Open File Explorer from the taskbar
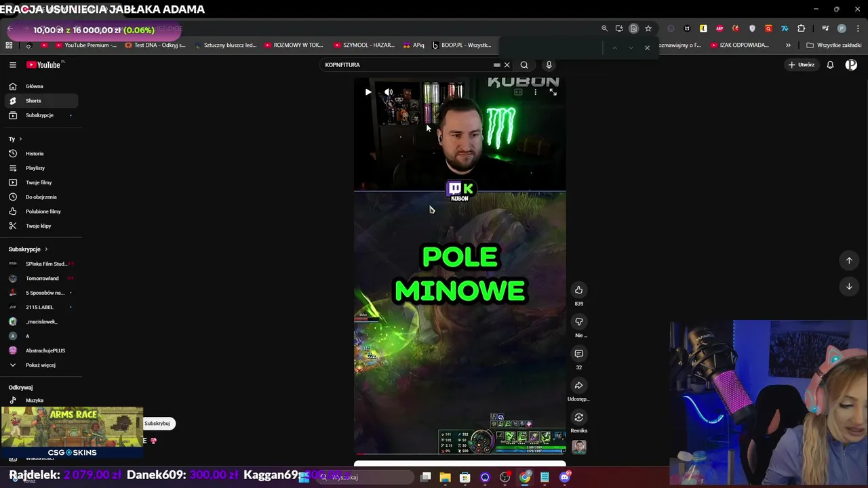Viewport: 868px width, 488px height. pos(445,477)
